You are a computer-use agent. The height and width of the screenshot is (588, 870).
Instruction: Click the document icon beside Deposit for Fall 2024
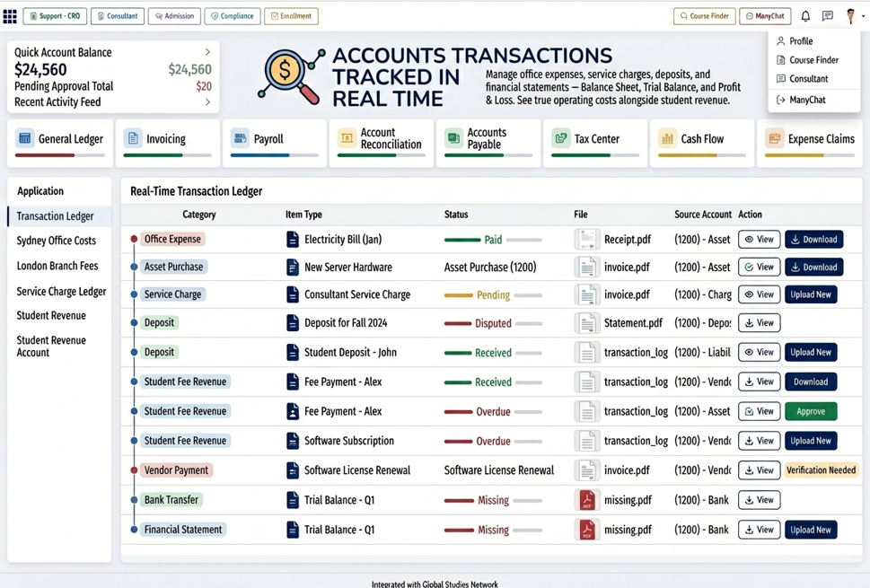tap(293, 323)
